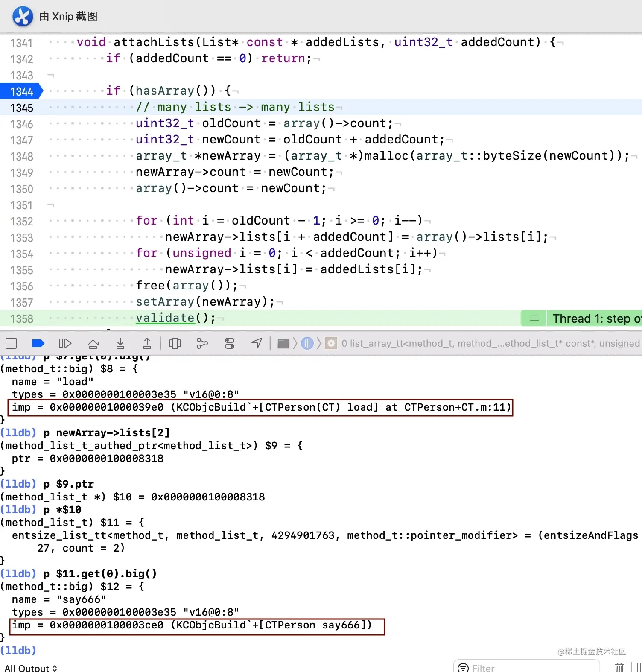Image resolution: width=642 pixels, height=672 pixels.
Task: Deactivate breakpoints using the blue breakpoint icon
Action: [x=38, y=343]
